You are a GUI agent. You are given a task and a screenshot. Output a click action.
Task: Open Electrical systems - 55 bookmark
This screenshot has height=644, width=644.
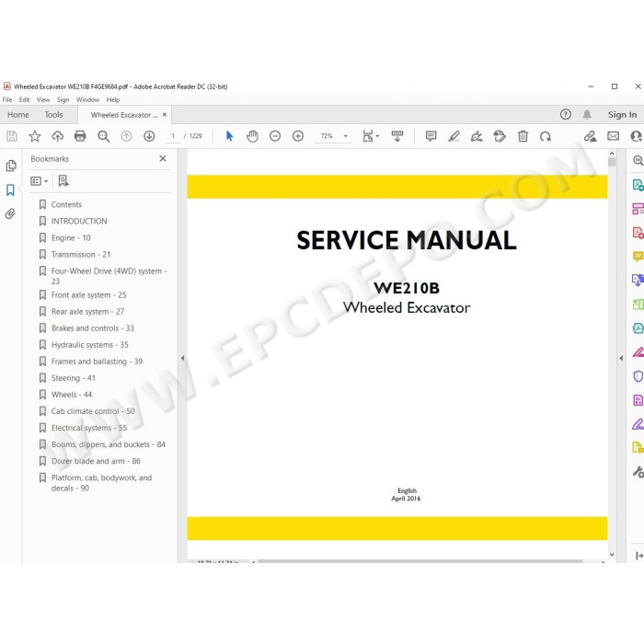tap(88, 428)
